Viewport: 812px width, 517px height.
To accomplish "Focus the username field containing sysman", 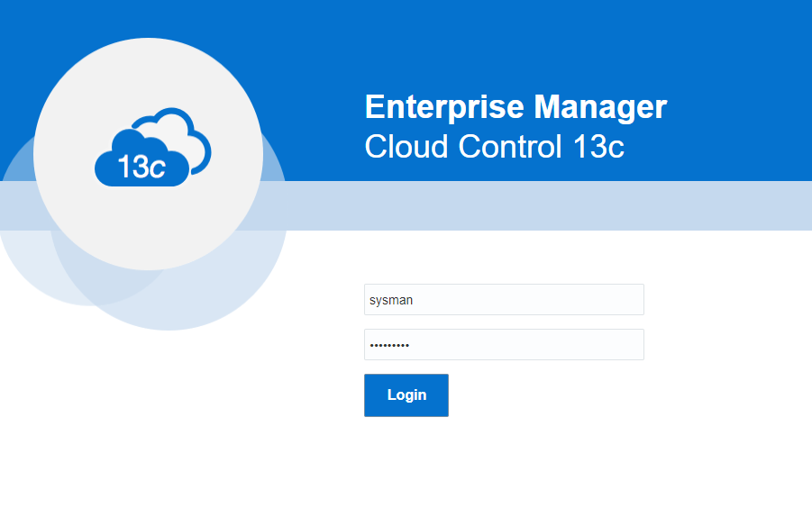I will [x=504, y=300].
